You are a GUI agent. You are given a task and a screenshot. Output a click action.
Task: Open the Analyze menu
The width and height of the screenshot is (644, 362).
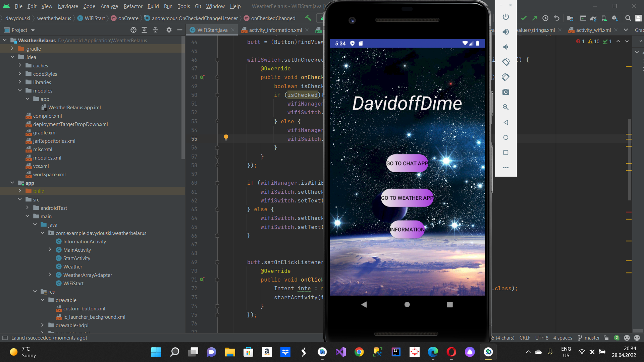109,6
